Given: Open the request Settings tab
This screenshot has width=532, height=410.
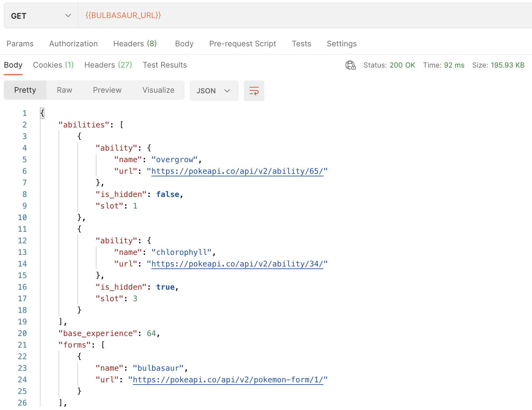Looking at the screenshot, I should pyautogui.click(x=342, y=44).
